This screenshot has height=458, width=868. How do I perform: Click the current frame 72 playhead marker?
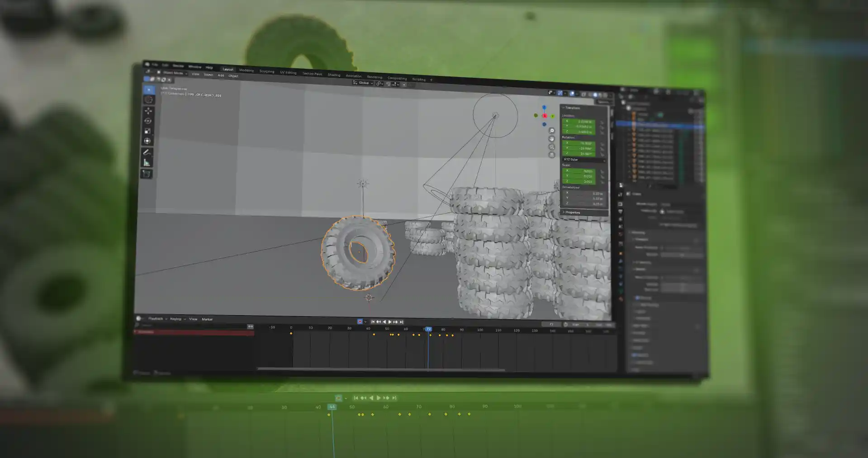(x=428, y=329)
